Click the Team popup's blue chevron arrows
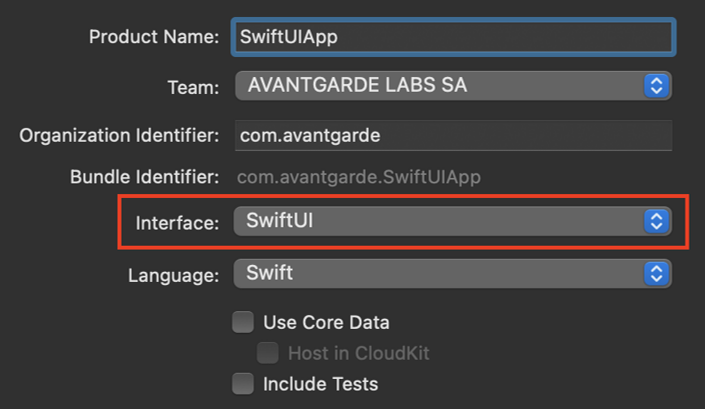The height and width of the screenshot is (409, 705). [656, 86]
